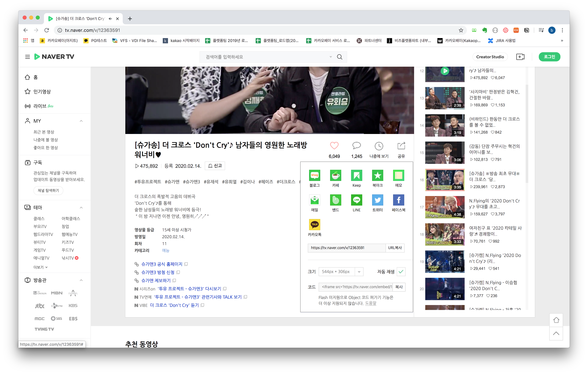This screenshot has width=588, height=374.
Task: Share to Naver Blog icon
Action: click(x=315, y=175)
